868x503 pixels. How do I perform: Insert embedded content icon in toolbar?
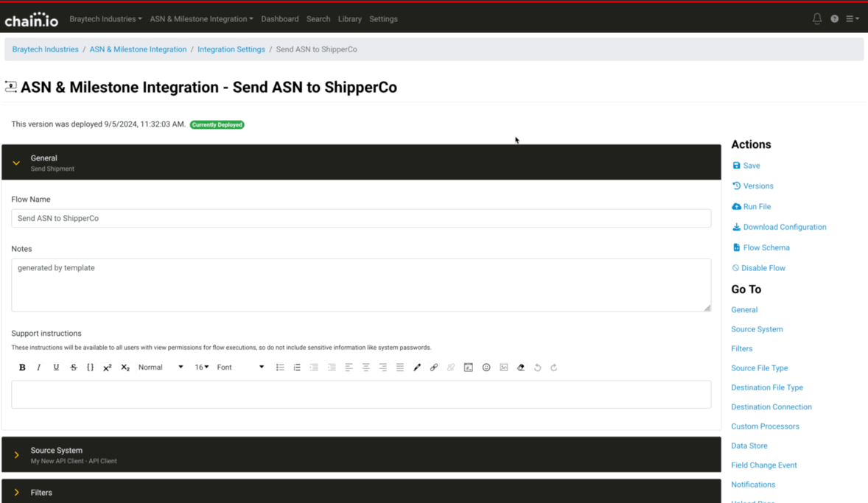469,367
